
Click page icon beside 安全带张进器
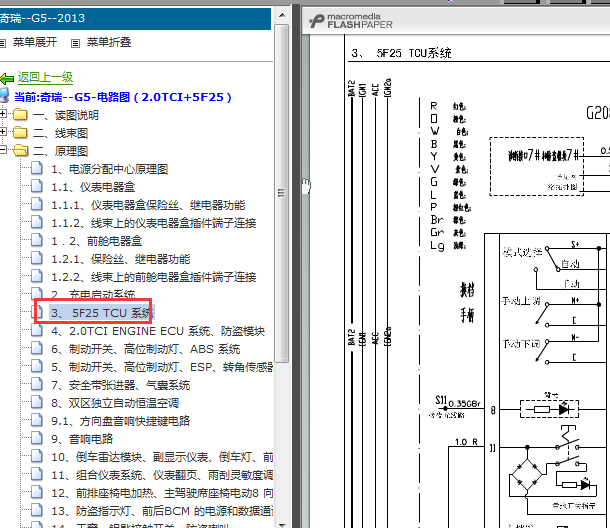pos(37,384)
